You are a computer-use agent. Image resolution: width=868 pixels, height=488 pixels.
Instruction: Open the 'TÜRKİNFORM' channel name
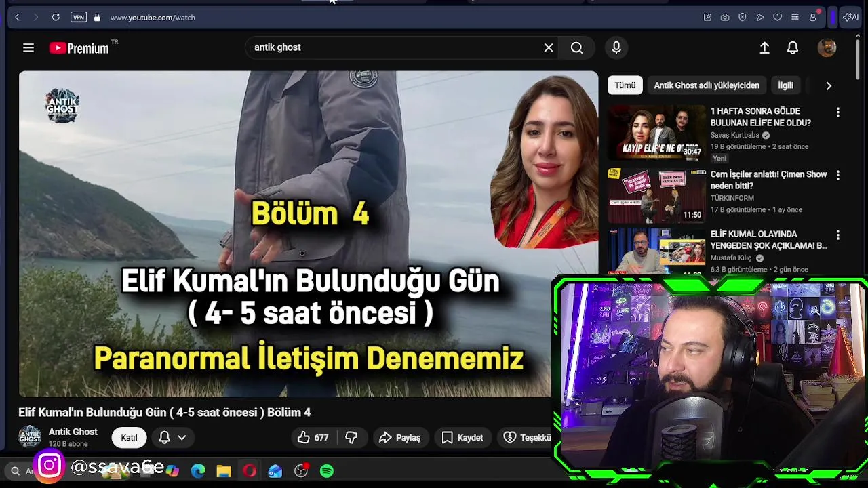click(x=732, y=198)
